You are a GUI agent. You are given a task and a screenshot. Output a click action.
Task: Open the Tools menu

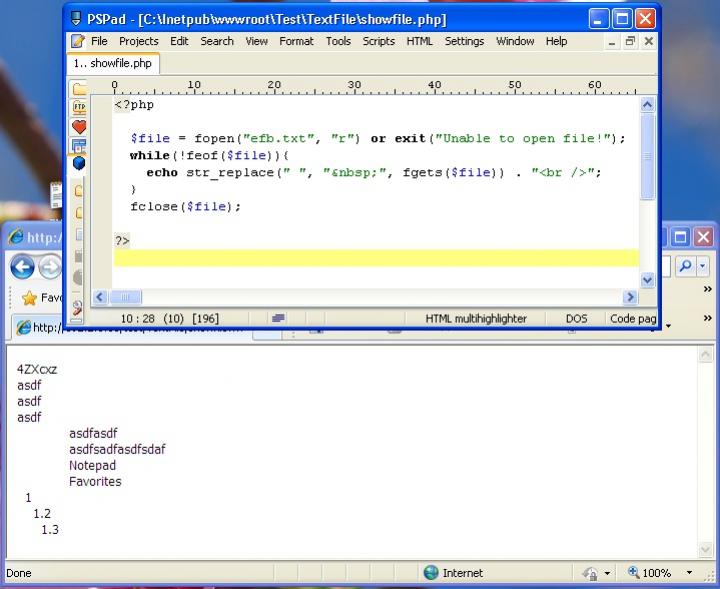pyautogui.click(x=338, y=41)
